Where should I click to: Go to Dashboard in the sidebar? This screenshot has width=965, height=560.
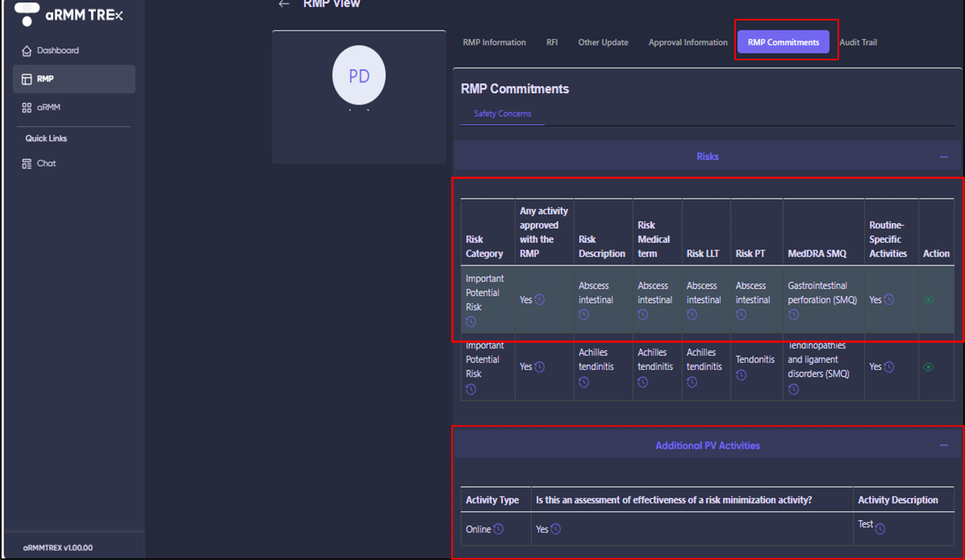pos(57,51)
